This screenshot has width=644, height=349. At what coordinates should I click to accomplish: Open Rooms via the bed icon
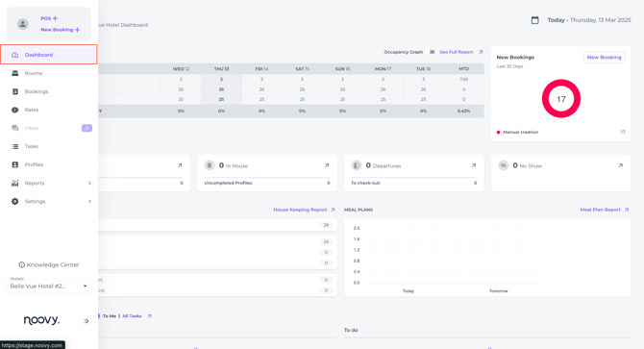point(15,73)
